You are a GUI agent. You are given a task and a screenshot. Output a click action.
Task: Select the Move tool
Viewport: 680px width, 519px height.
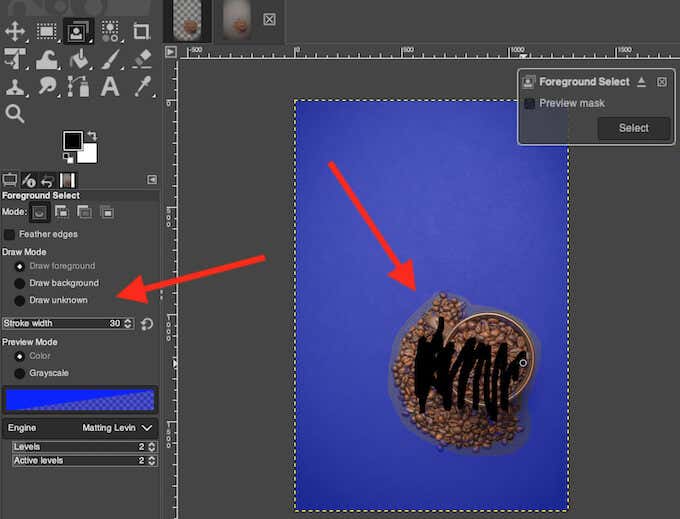(15, 31)
